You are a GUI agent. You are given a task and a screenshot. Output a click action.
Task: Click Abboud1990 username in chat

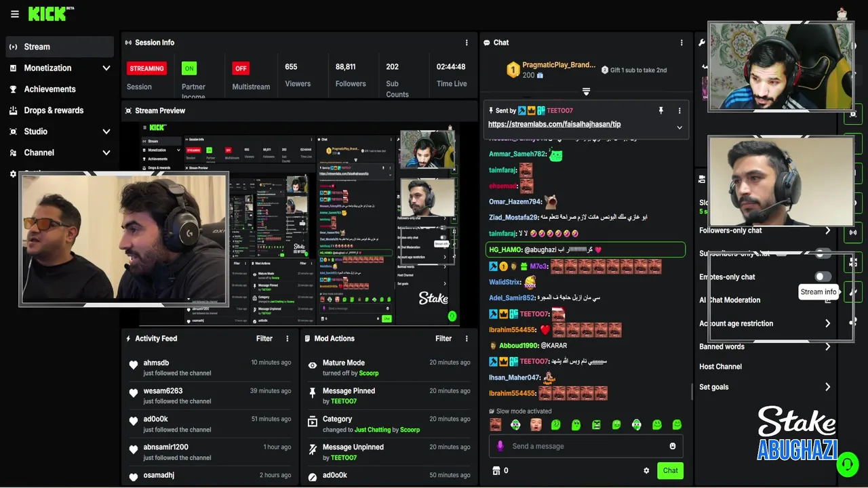click(518, 346)
